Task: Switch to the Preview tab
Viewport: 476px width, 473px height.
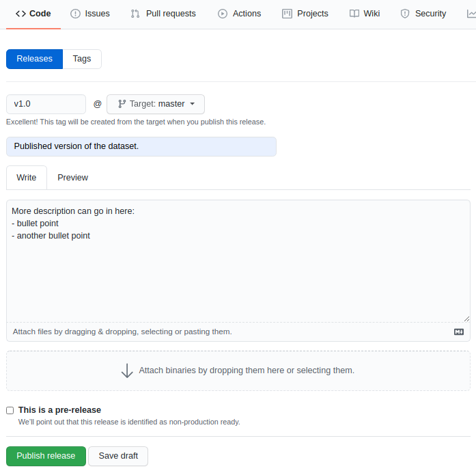Action: (x=72, y=178)
